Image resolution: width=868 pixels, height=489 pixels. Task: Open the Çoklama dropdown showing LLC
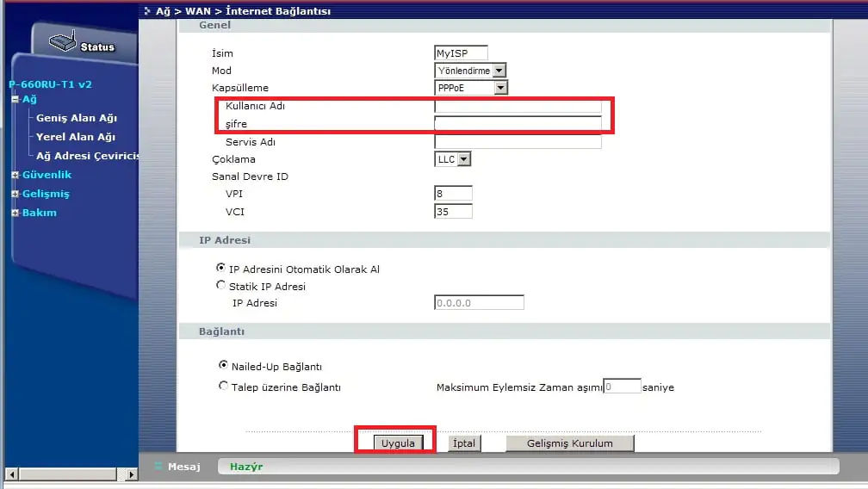click(453, 159)
